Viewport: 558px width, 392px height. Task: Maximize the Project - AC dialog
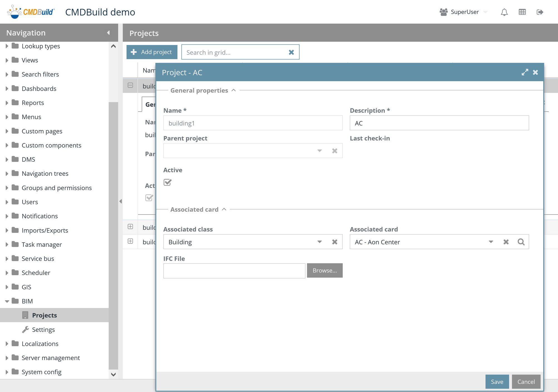(x=525, y=72)
